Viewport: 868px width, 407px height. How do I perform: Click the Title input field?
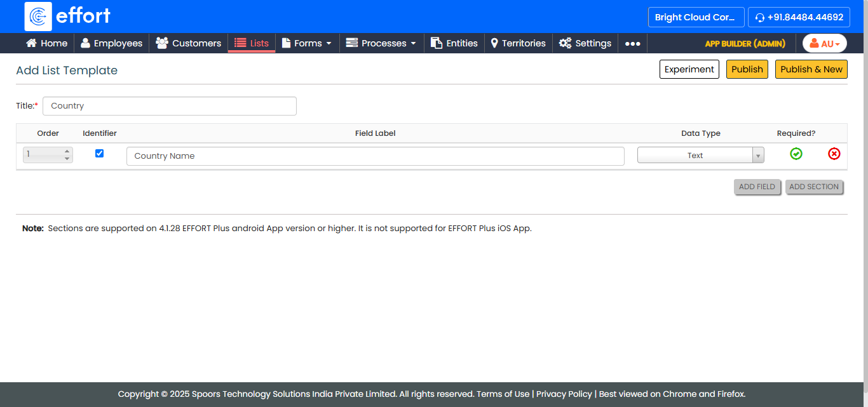(x=170, y=106)
